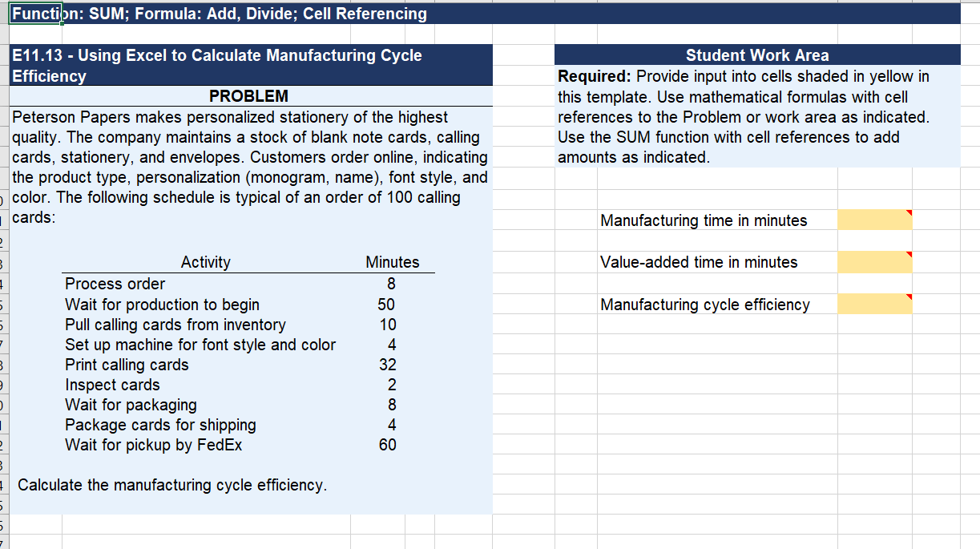Viewport: 980px width, 549px height.
Task: Select the yellow Manufacturing time in minutes input cell
Action: (875, 219)
